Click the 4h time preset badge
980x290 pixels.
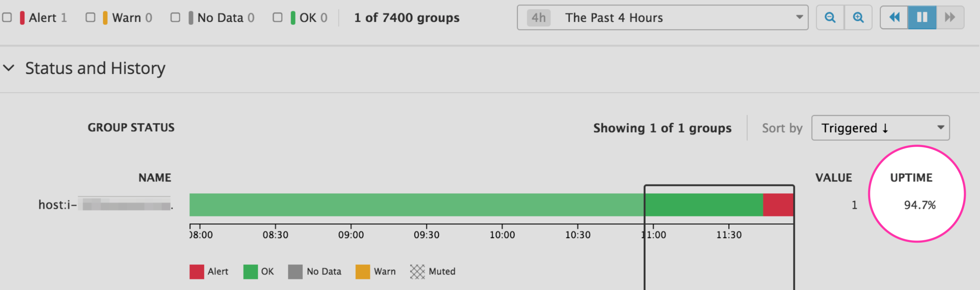click(538, 17)
